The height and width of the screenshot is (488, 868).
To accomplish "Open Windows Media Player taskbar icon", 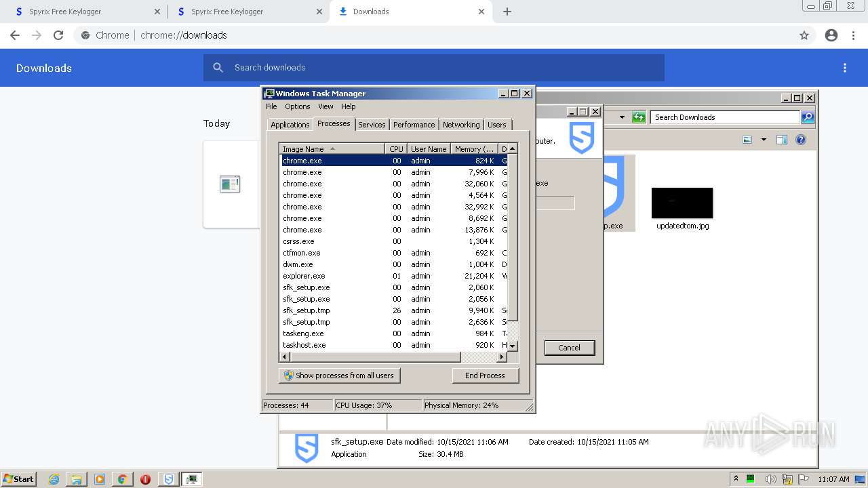I will [100, 479].
